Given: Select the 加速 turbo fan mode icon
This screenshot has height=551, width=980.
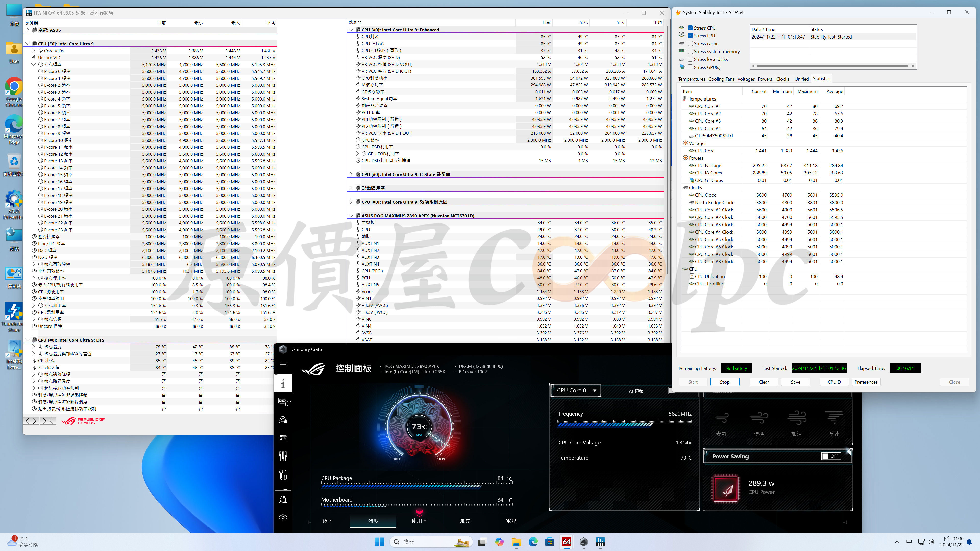Looking at the screenshot, I should coord(796,418).
